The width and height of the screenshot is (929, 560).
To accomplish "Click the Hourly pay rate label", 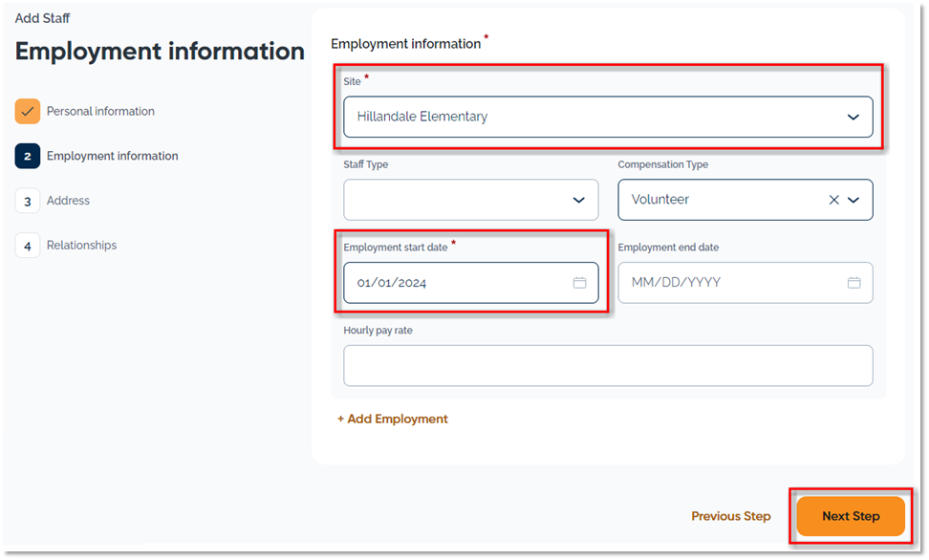I will (378, 331).
